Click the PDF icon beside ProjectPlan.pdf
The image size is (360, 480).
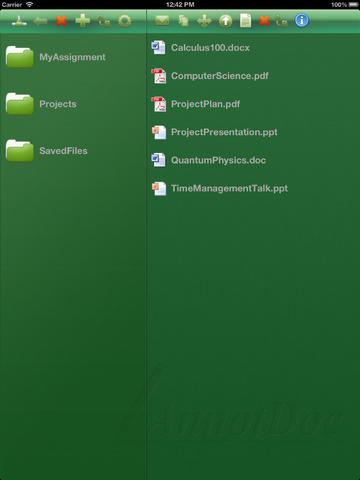159,104
